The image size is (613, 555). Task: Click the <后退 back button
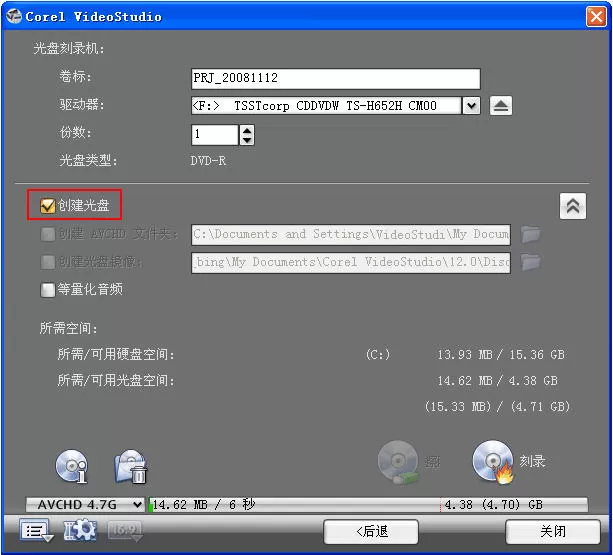[x=371, y=532]
